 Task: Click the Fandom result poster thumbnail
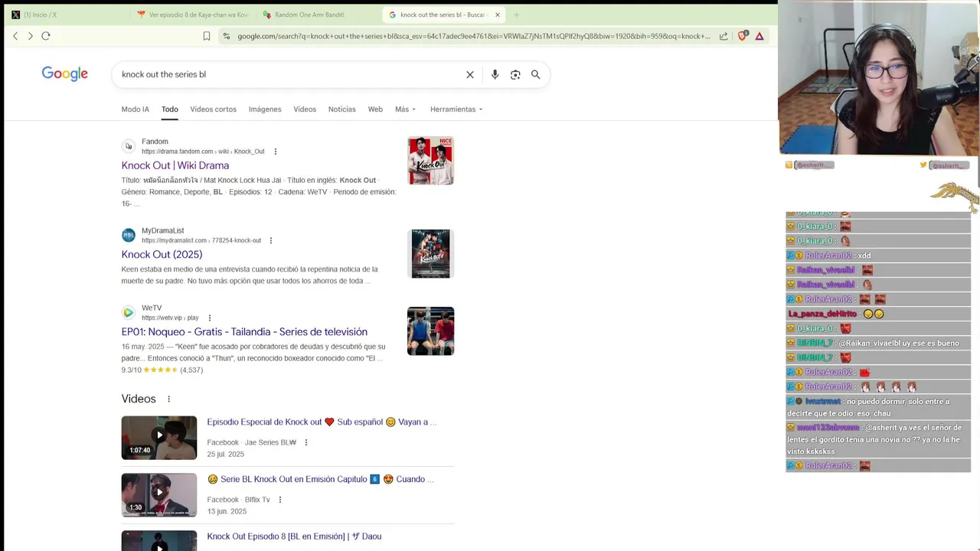pos(430,161)
